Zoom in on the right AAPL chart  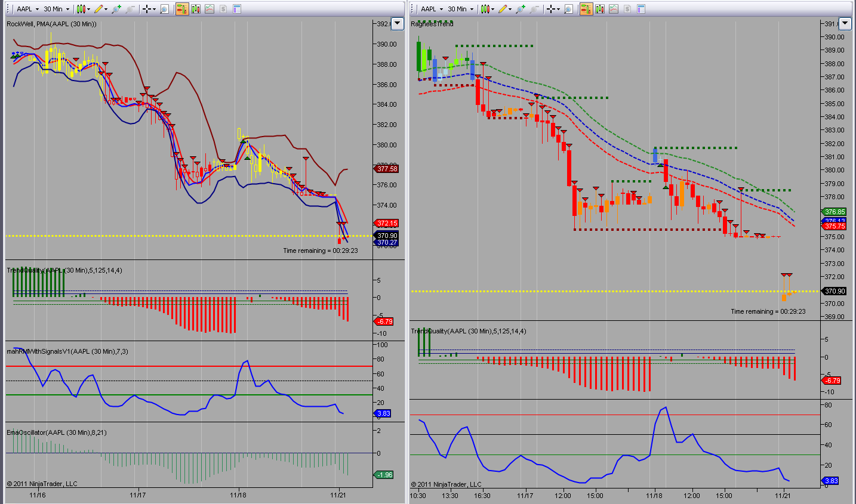point(520,9)
